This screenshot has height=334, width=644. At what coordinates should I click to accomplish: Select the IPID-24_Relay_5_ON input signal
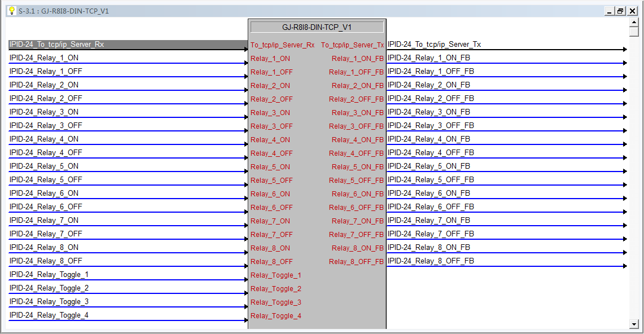coord(128,166)
